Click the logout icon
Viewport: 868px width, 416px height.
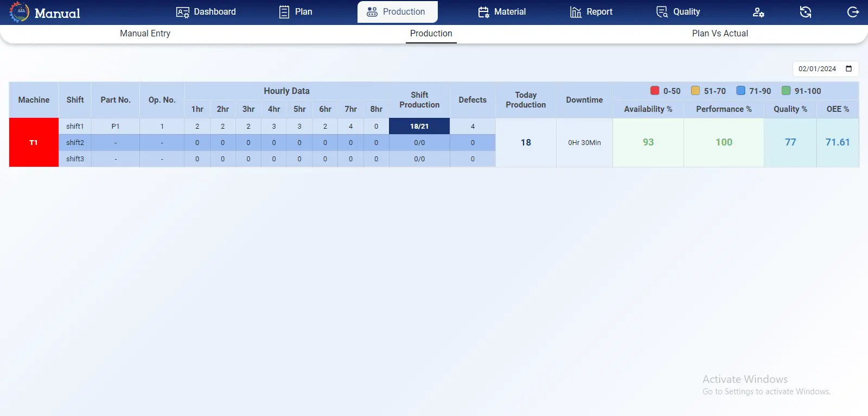853,12
